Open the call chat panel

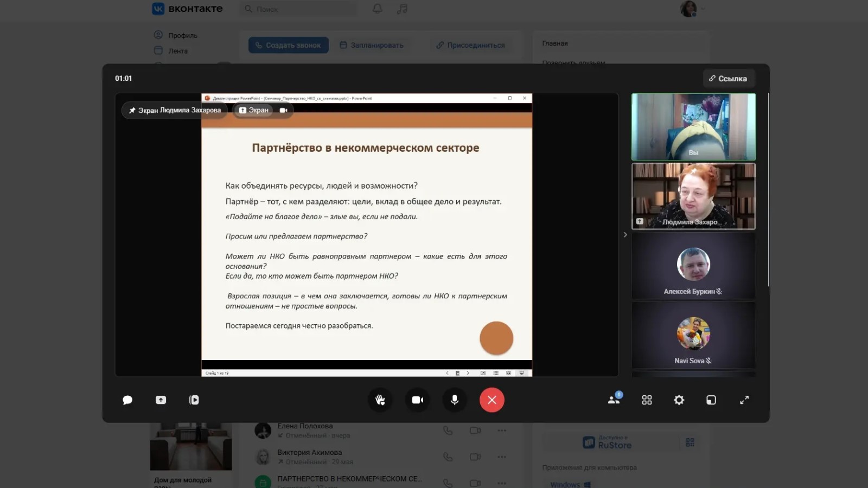127,400
